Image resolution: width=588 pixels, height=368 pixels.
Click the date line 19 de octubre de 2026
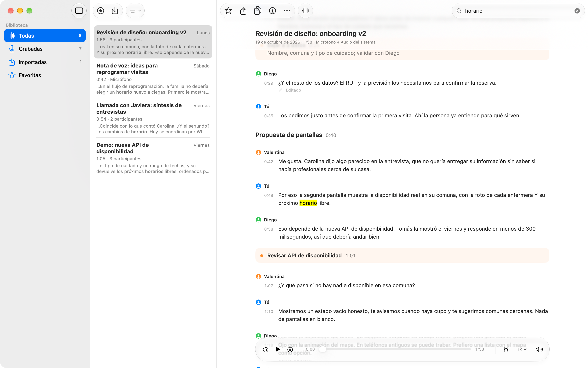(315, 42)
